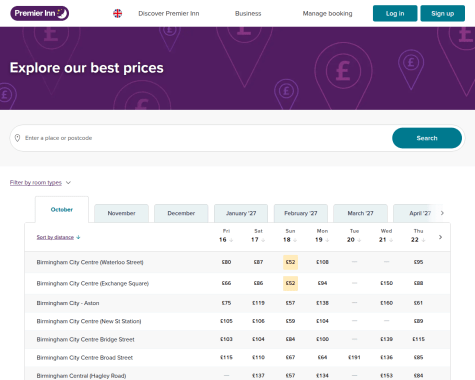Screen dimensions: 475x380
Task: Choose £64 Monday price for Broad Street
Action: pos(322,358)
